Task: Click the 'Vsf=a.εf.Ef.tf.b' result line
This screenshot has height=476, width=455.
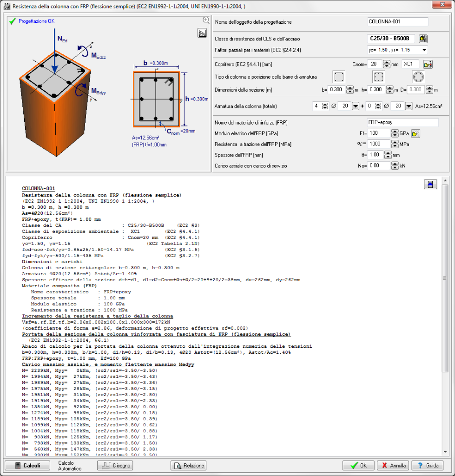Action: pyautogui.click(x=96, y=323)
